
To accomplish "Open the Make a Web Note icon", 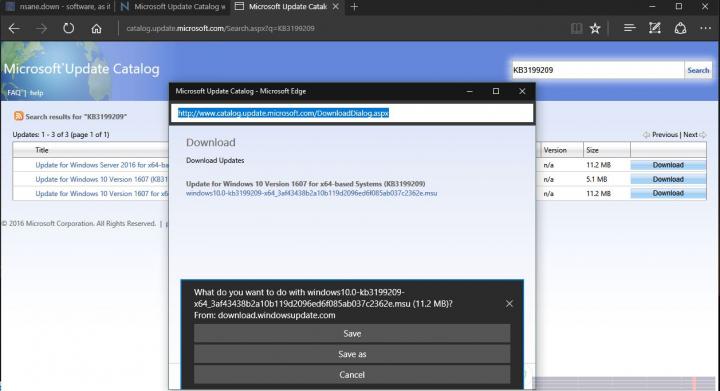I will (x=655, y=28).
